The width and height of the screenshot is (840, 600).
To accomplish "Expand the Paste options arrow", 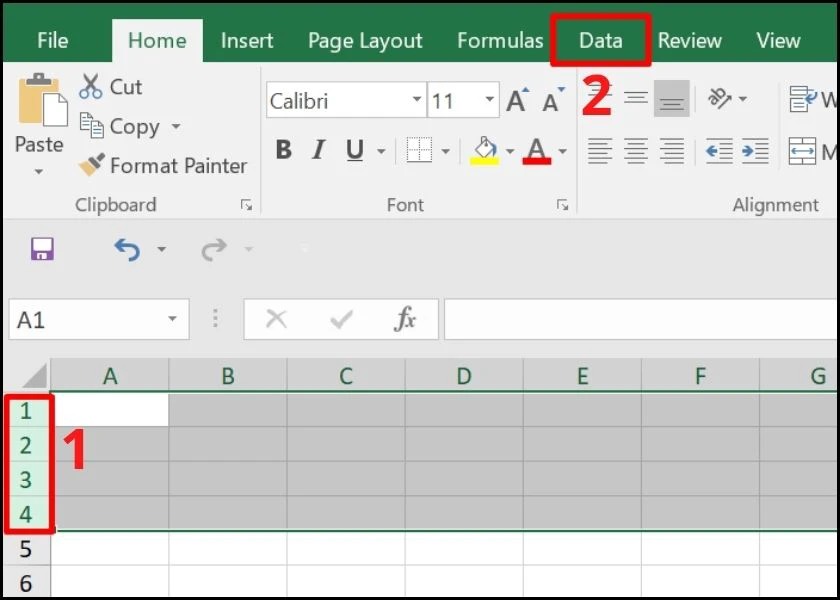I will point(39,172).
